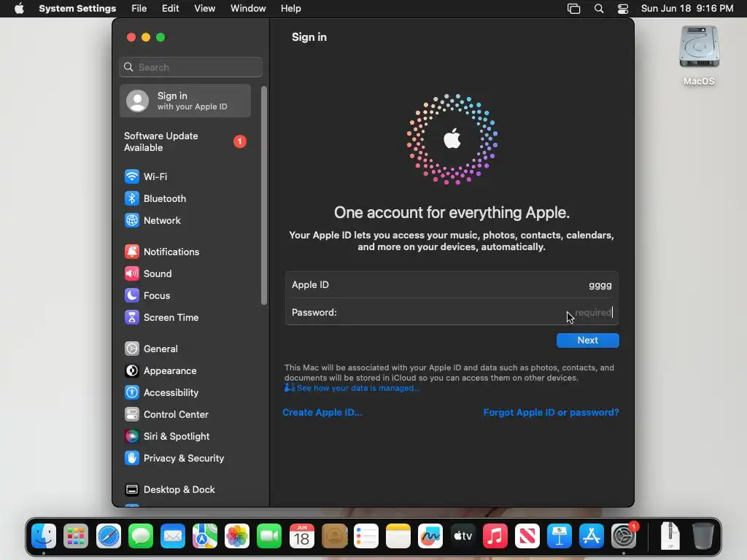Launch Keynote from the Dock
This screenshot has height=560, width=747.
tap(560, 536)
